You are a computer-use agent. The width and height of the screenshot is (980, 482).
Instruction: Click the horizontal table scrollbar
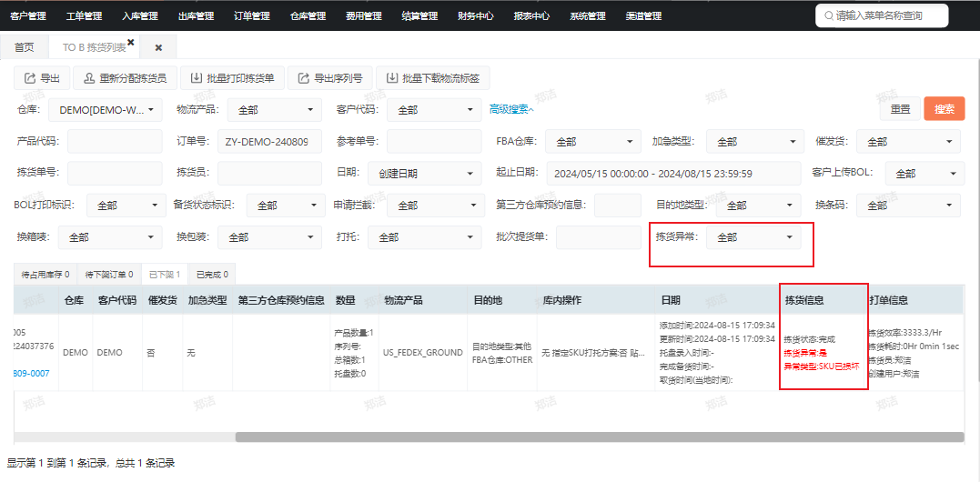pos(600,437)
